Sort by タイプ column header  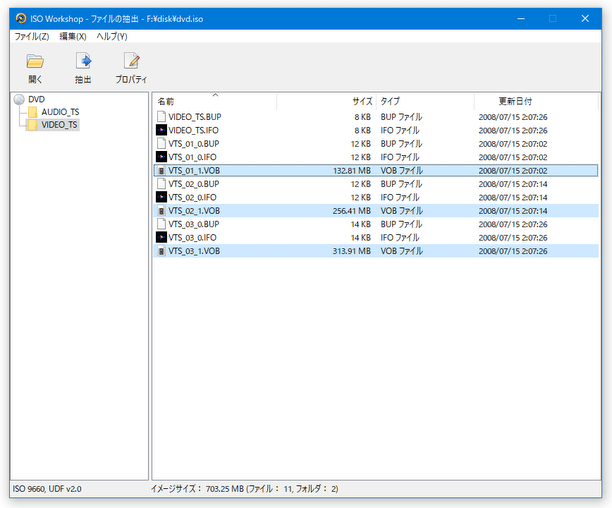click(390, 101)
